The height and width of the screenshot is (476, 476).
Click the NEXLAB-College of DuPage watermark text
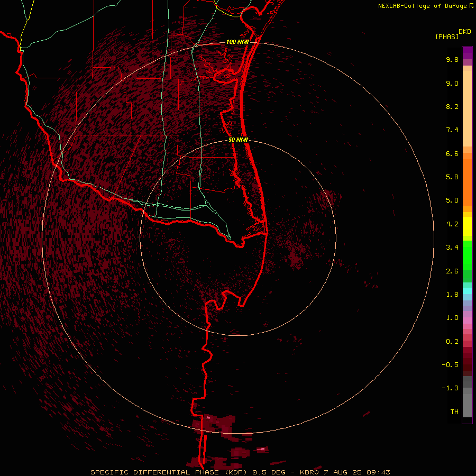[x=425, y=6]
